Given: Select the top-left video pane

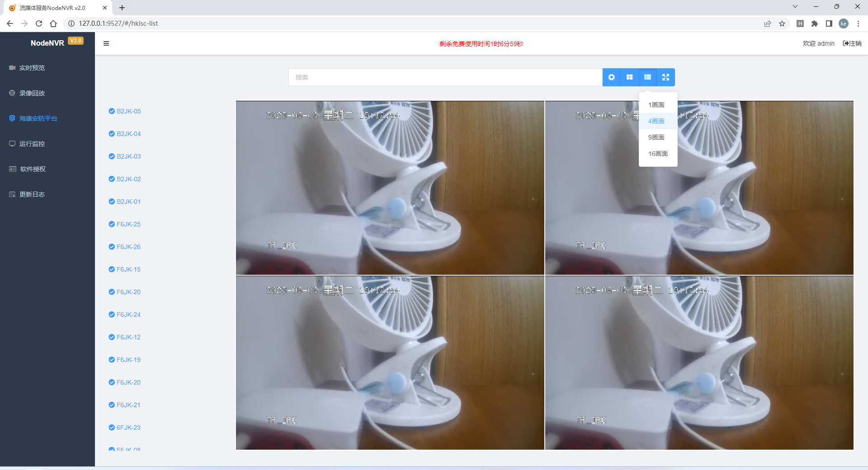Looking at the screenshot, I should (x=390, y=188).
